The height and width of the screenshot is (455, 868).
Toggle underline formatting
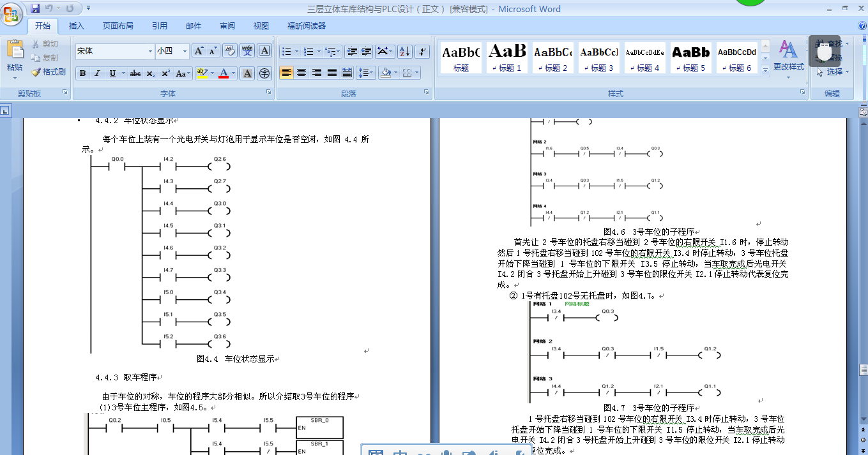pos(112,73)
